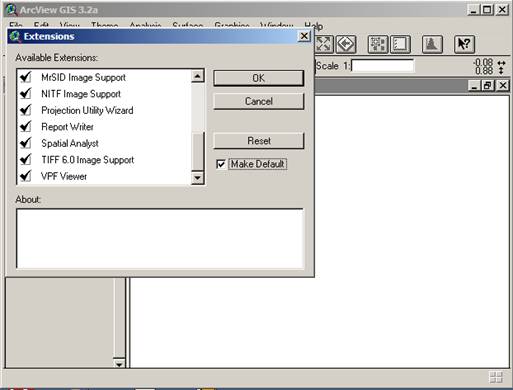Viewport: 513px width, 390px height.
Task: Select the 'NITF Image Support' text
Action: 81,94
